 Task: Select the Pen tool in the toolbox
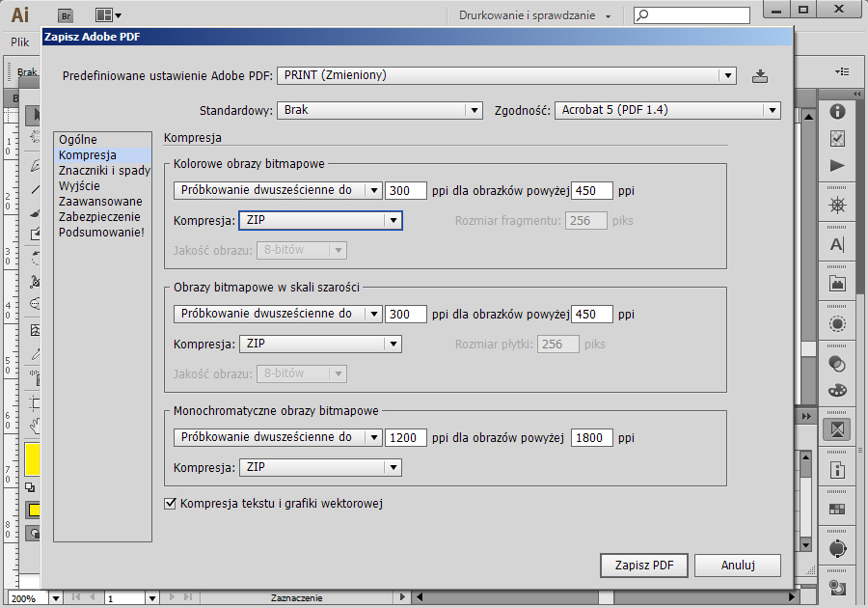coord(35,165)
